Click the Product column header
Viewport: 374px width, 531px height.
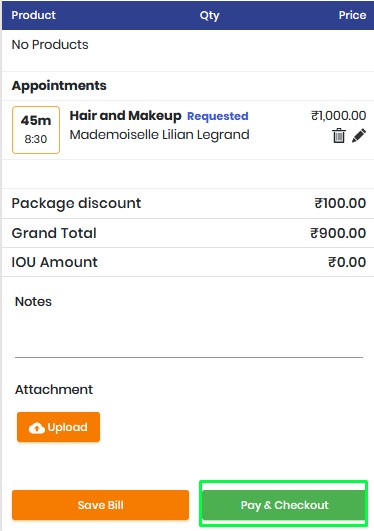(x=34, y=15)
